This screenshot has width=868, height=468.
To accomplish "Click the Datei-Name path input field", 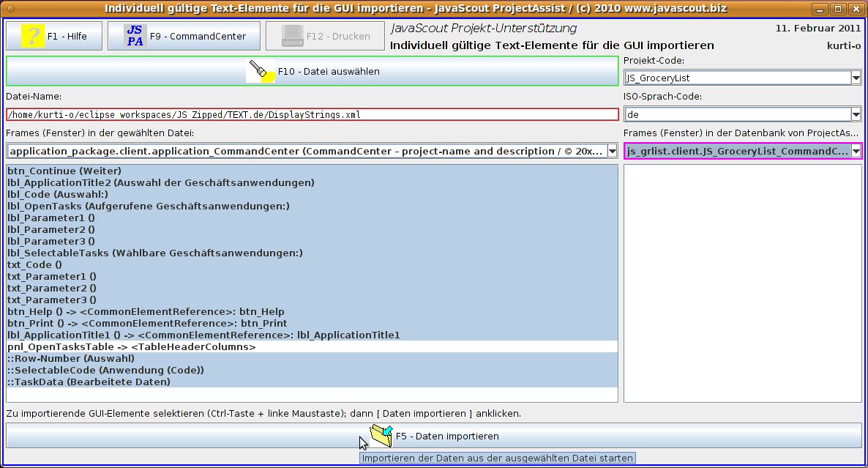I will tap(312, 114).
